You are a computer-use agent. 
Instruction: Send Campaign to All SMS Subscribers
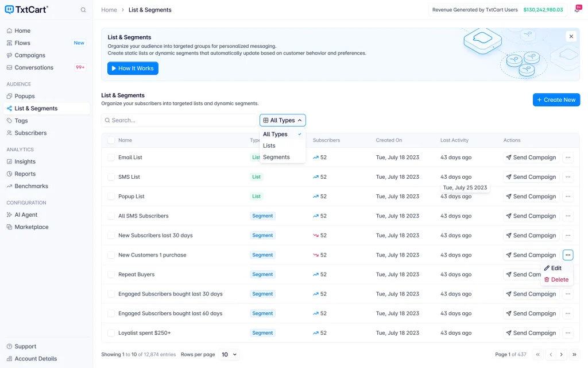(531, 216)
